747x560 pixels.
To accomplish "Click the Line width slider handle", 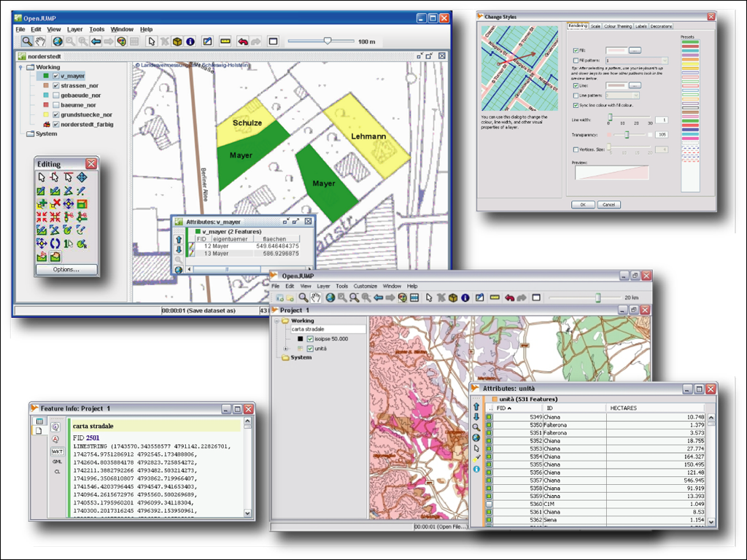I will 610,117.
